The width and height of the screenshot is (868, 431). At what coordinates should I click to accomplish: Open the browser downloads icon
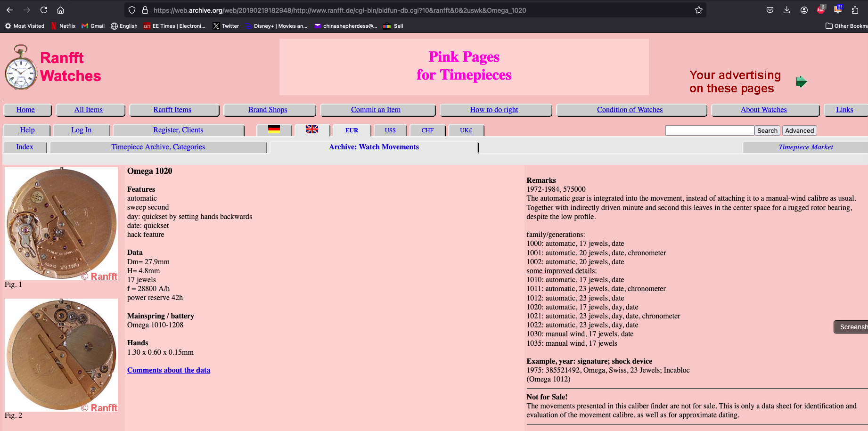click(x=786, y=10)
